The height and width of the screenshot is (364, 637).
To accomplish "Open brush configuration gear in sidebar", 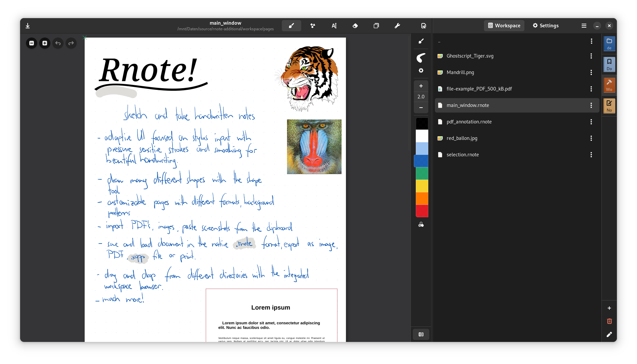I will (421, 70).
